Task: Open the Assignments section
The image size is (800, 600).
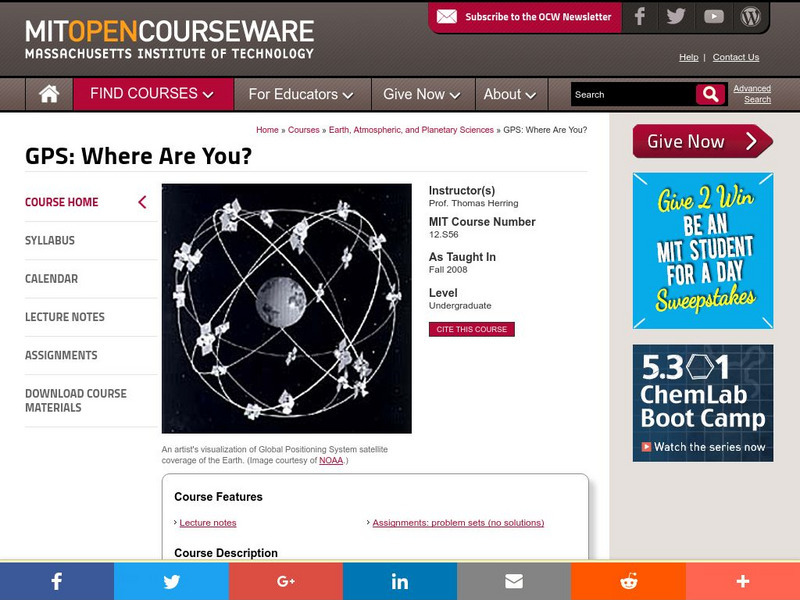Action: 61,355
